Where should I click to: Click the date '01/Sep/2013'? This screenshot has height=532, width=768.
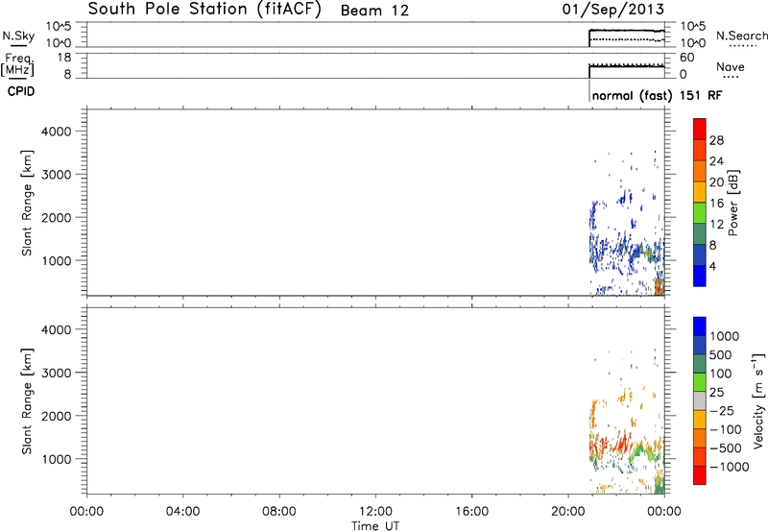613,10
